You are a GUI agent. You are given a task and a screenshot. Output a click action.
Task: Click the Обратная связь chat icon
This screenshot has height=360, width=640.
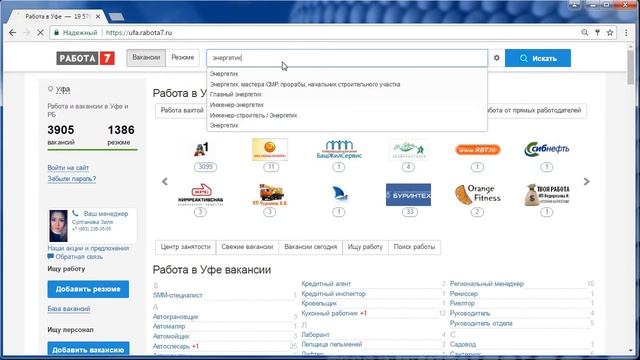click(51, 257)
